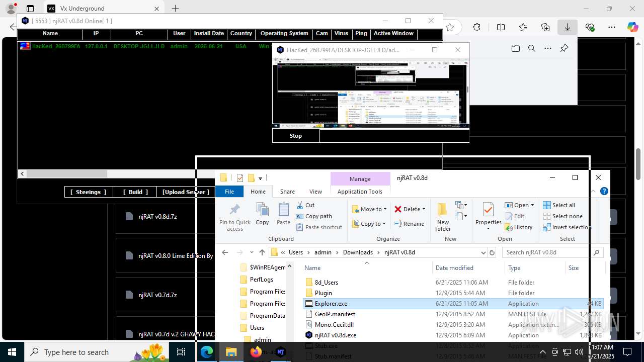Click Copy path in ribbon

314,216
